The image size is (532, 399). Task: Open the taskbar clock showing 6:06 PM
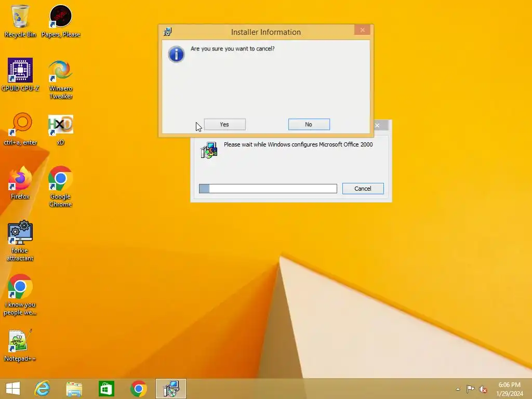510,389
